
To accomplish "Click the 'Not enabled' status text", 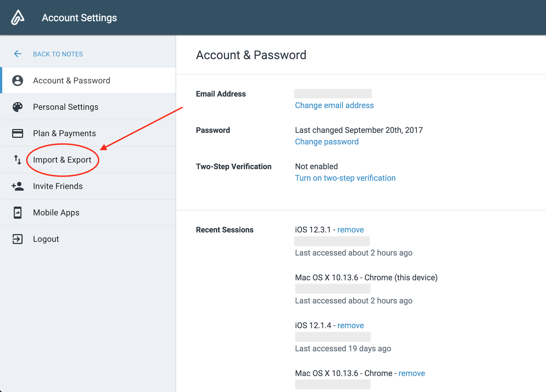I will [316, 166].
